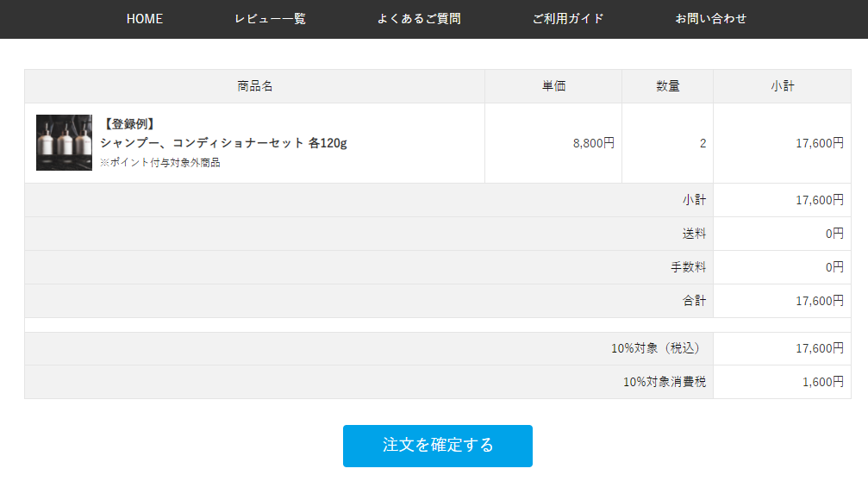Click the ※ポイント付与対象外商品 note
This screenshot has height=481, width=868.
[x=160, y=162]
